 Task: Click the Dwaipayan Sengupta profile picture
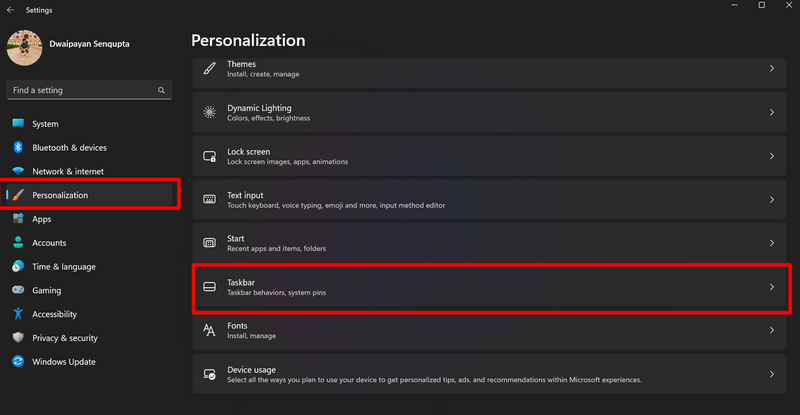tap(25, 49)
